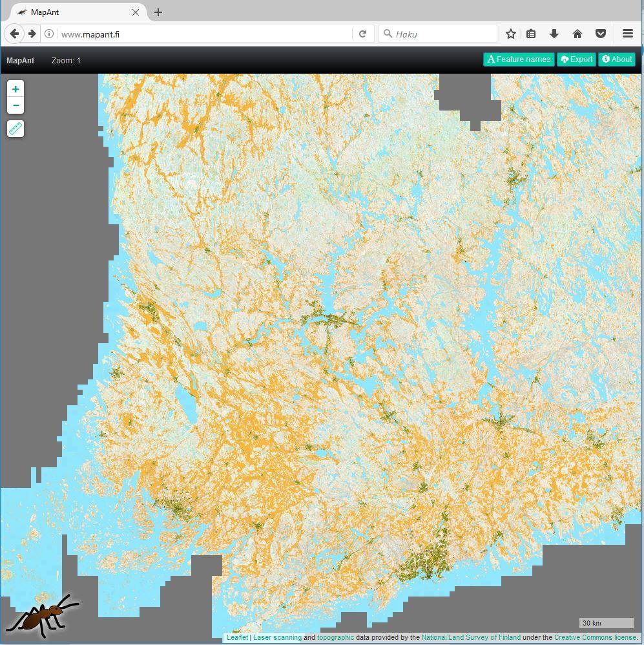This screenshot has height=645, width=644.
Task: Click the Export button
Action: pos(576,59)
